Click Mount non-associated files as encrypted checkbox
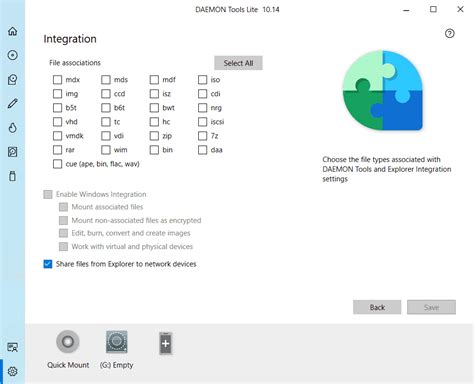 pos(63,220)
